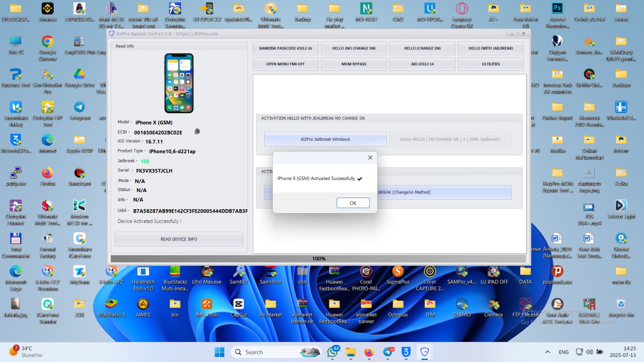Open RAMDISK PASSCODE iOS12-16 tab
This screenshot has height=362, width=644.
coord(285,48)
